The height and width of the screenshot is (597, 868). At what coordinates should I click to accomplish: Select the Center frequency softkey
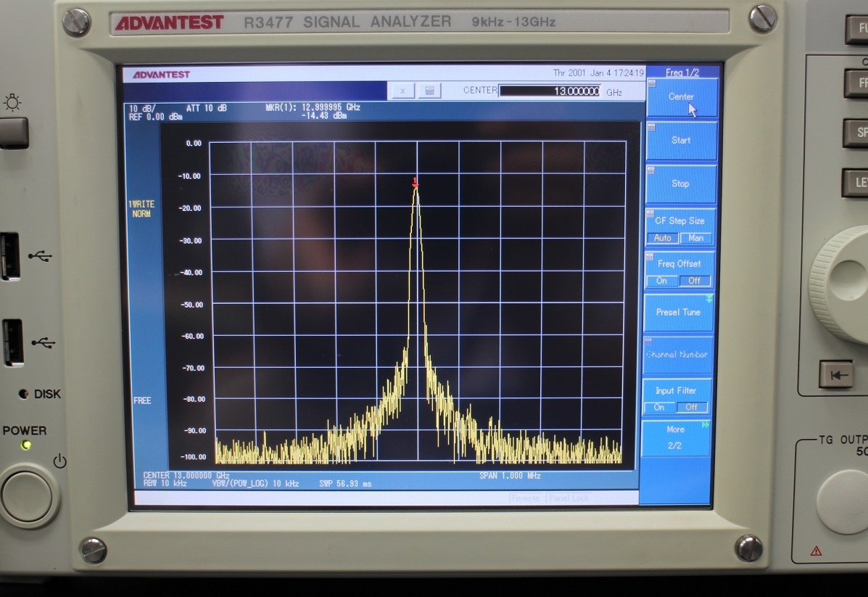point(682,97)
